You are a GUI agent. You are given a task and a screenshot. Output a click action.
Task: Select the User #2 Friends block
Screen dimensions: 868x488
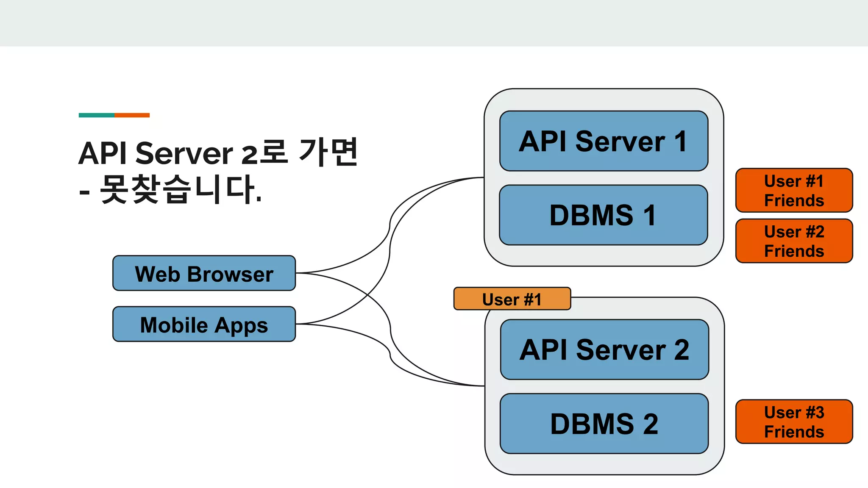pyautogui.click(x=794, y=241)
